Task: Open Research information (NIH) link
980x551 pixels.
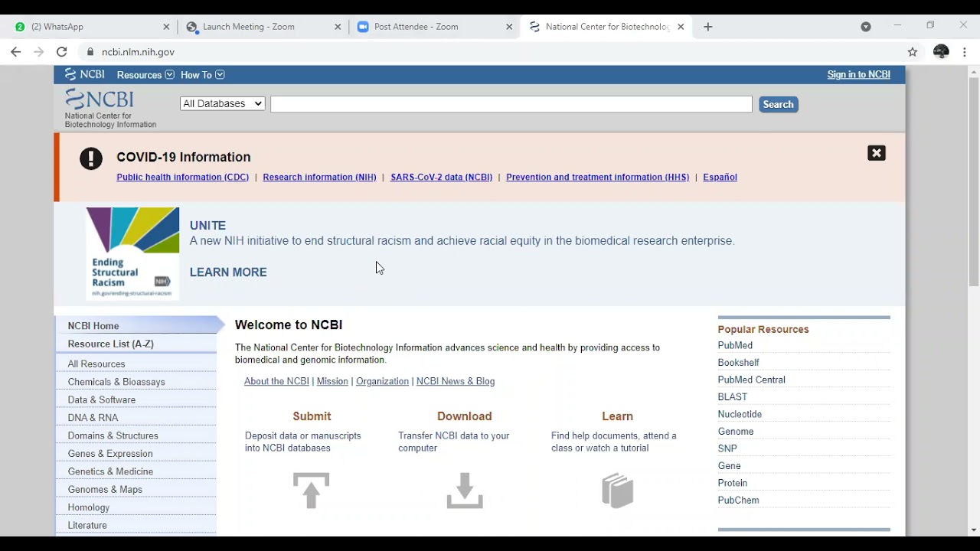Action: point(319,177)
